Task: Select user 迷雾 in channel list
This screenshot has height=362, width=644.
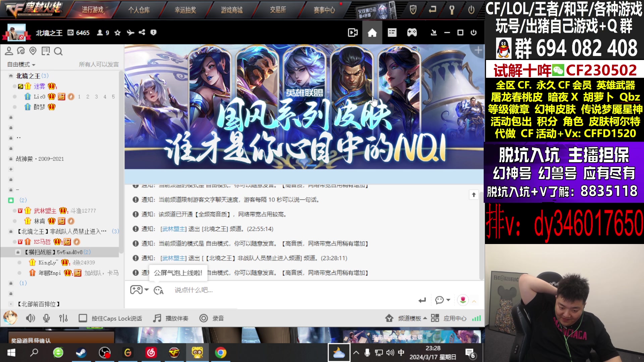Action: click(x=39, y=86)
